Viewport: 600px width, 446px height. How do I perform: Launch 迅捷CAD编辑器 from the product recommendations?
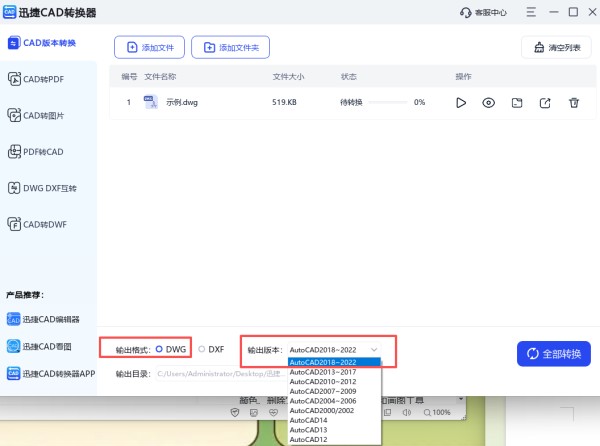50,319
